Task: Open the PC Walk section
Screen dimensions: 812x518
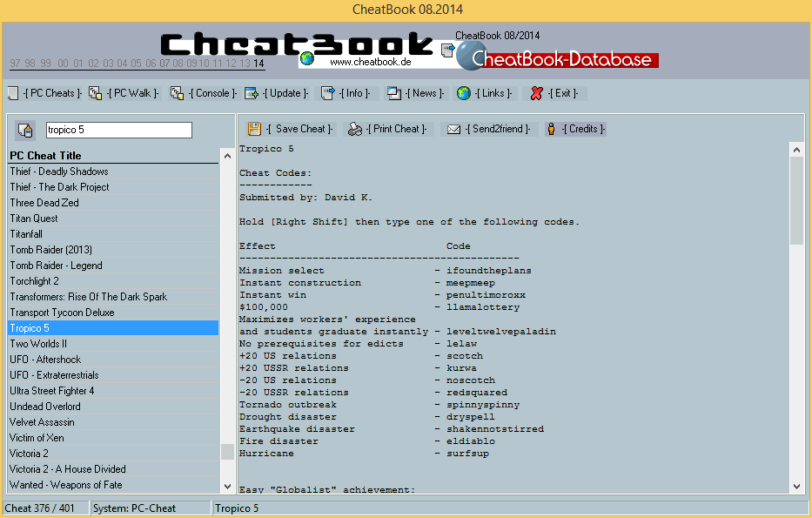Action: (x=124, y=93)
